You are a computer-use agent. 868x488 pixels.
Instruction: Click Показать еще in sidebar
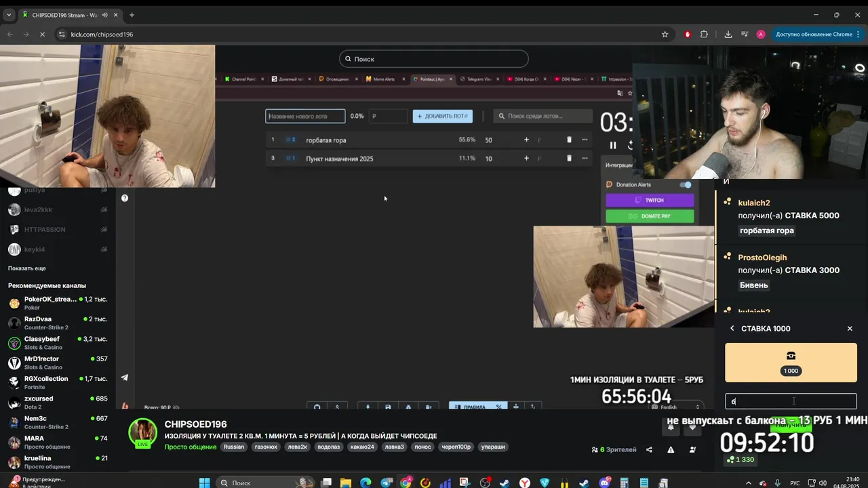point(27,268)
